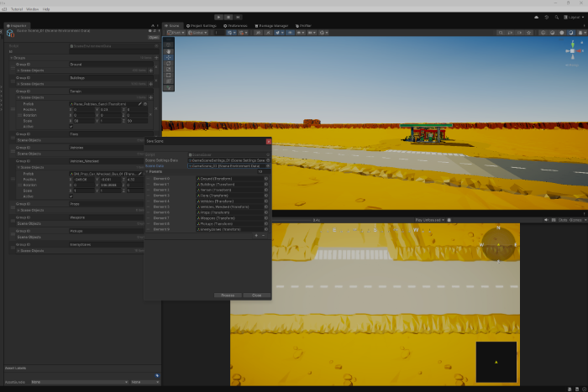Pick object for Element 0 Ground field
Screen dimensions: 588x392
266,179
